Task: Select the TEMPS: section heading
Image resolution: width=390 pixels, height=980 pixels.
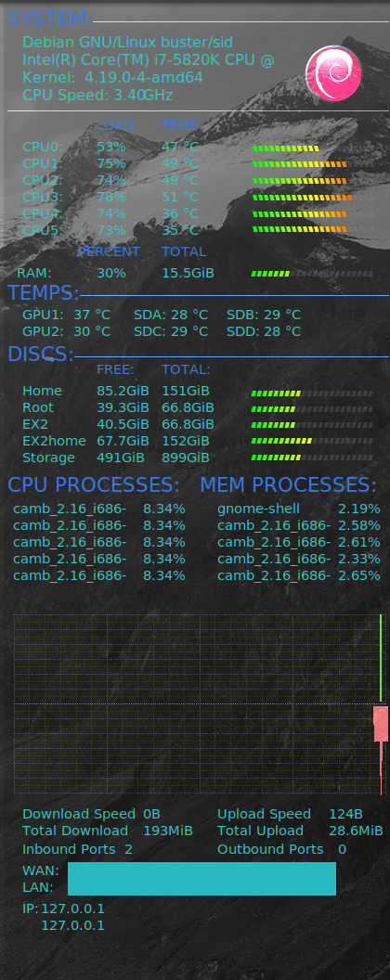Action: click(43, 292)
